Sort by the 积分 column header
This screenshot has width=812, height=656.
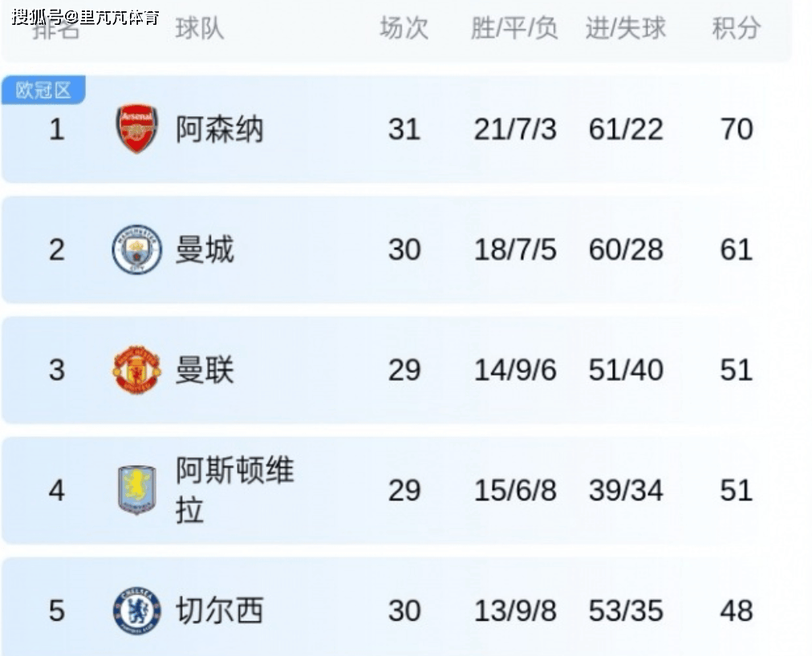click(736, 29)
